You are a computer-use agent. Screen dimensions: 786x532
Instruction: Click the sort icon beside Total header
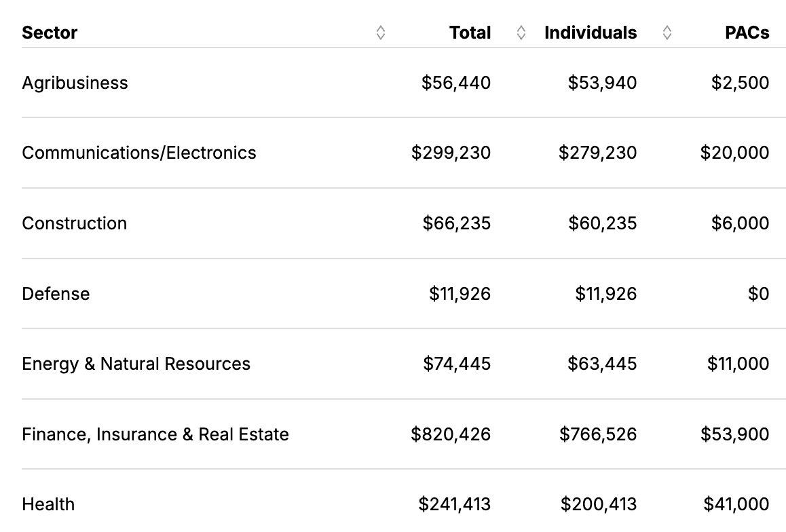point(521,33)
